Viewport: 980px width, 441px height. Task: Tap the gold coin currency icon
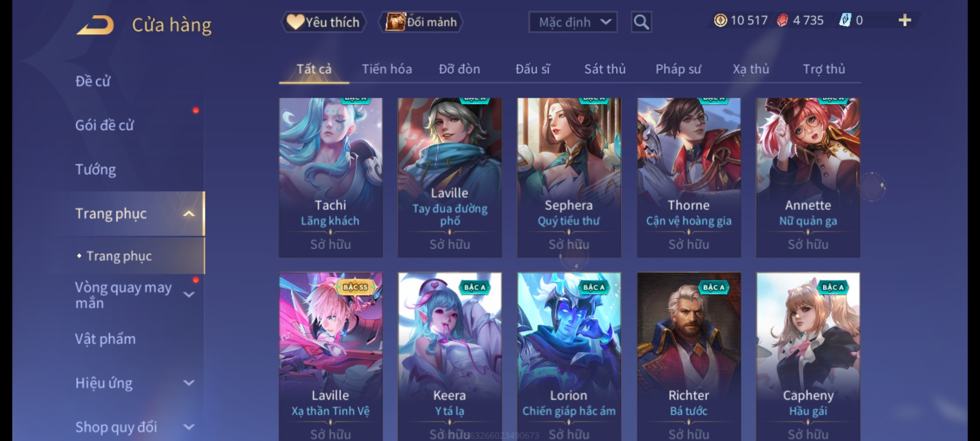coord(720,20)
